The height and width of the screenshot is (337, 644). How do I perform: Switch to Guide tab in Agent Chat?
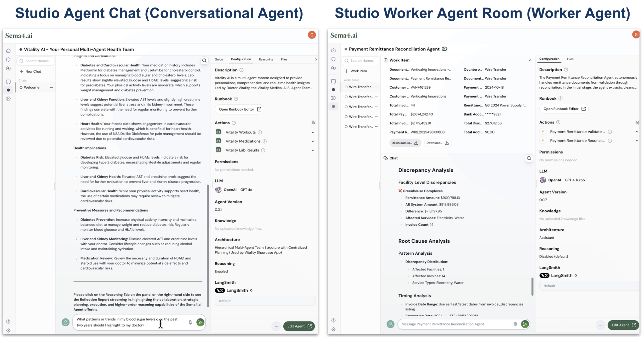(x=219, y=60)
